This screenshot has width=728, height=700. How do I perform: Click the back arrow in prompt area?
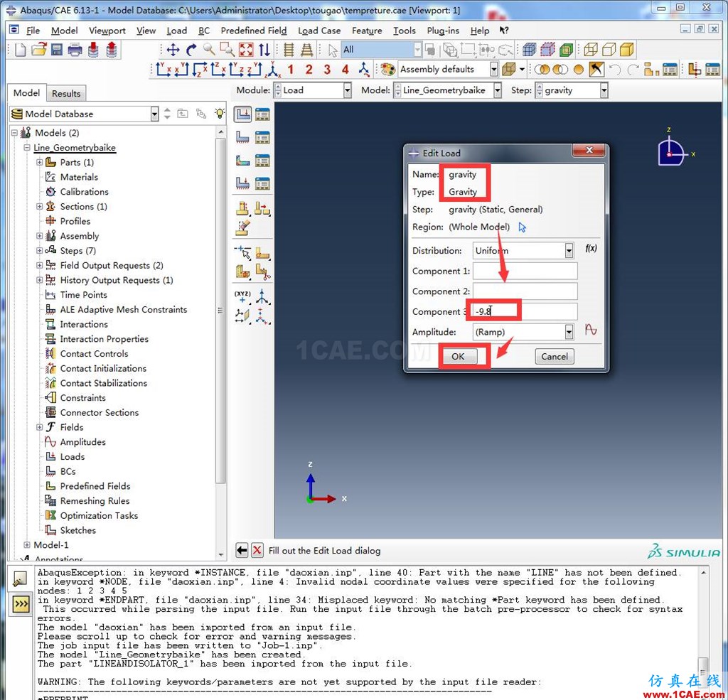242,551
